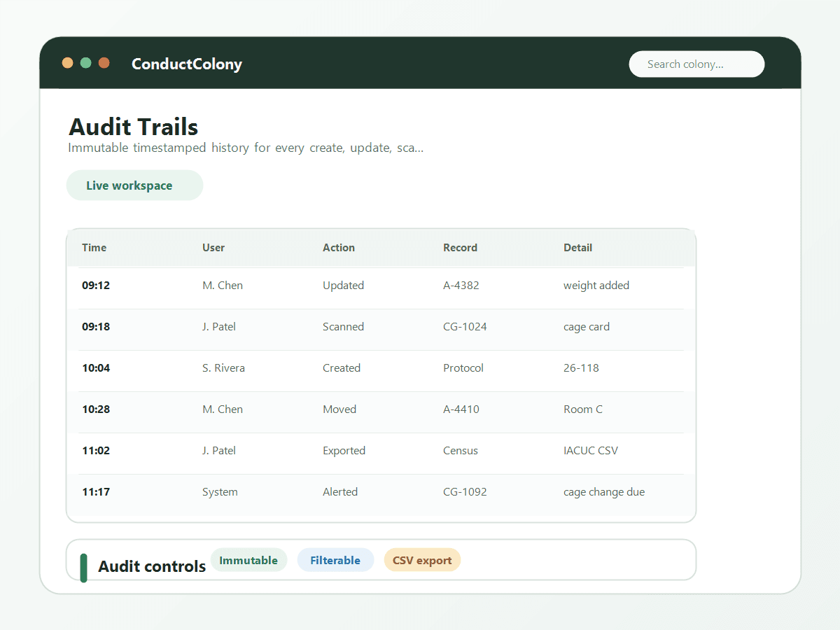Viewport: 840px width, 630px height.
Task: Select the Immutable audit control tag
Action: tap(248, 560)
